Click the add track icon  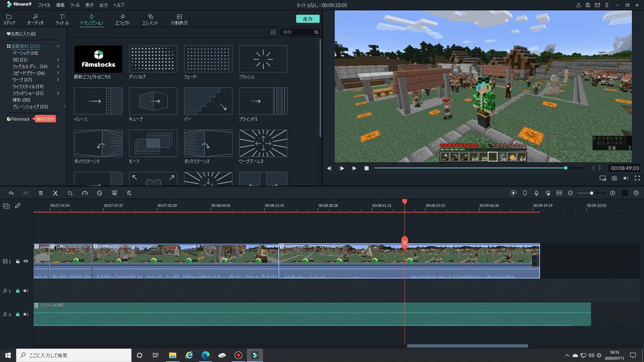point(6,206)
